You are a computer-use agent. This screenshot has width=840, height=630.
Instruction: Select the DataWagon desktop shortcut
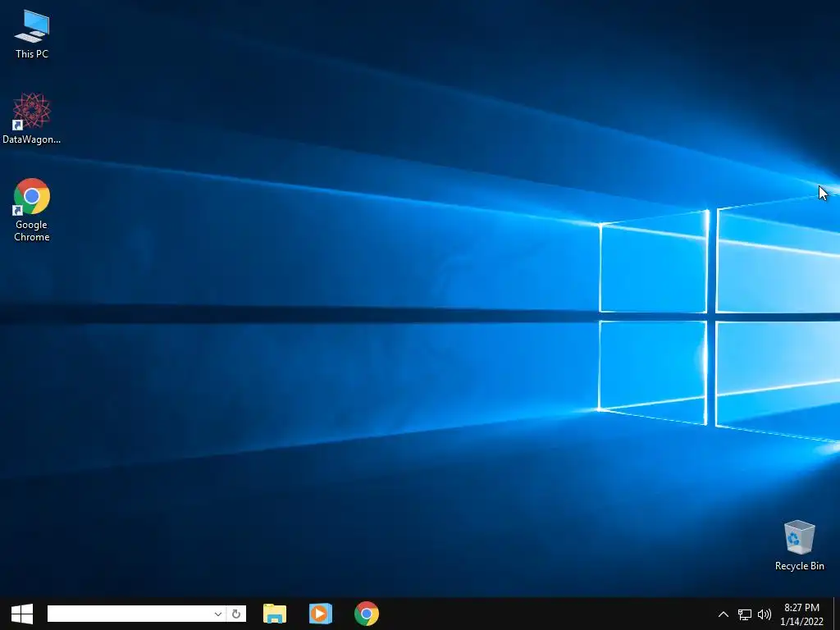(32, 118)
